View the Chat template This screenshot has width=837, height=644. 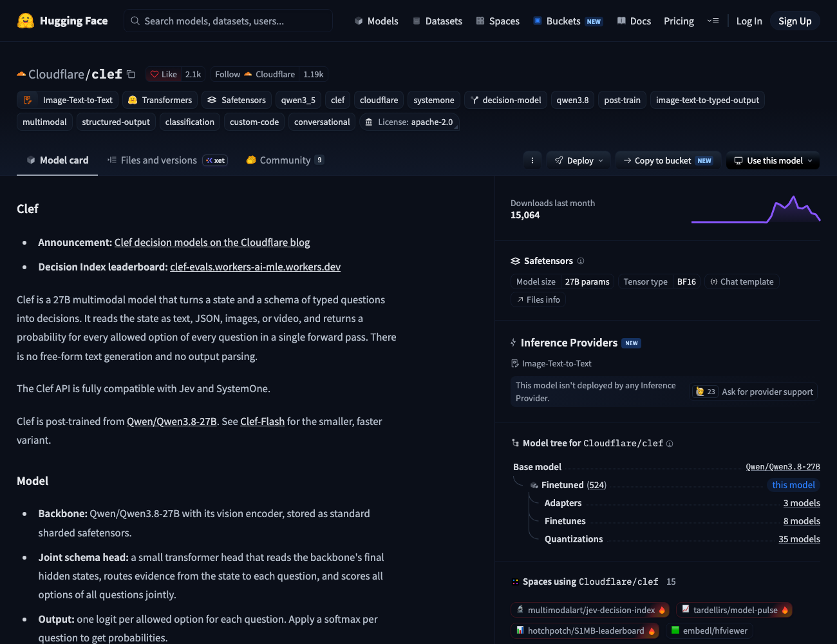[x=741, y=281]
